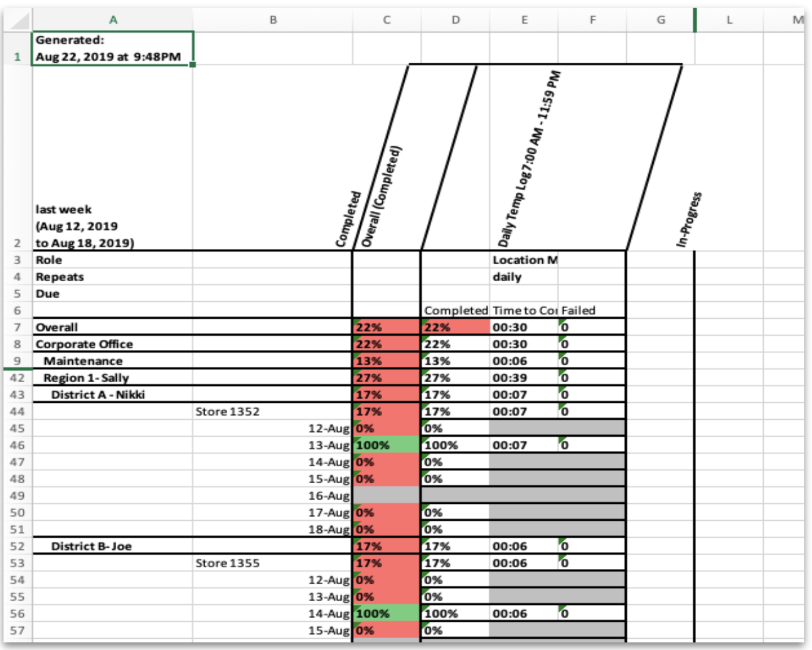Select row 52 header
The image size is (812, 650).
point(17,546)
